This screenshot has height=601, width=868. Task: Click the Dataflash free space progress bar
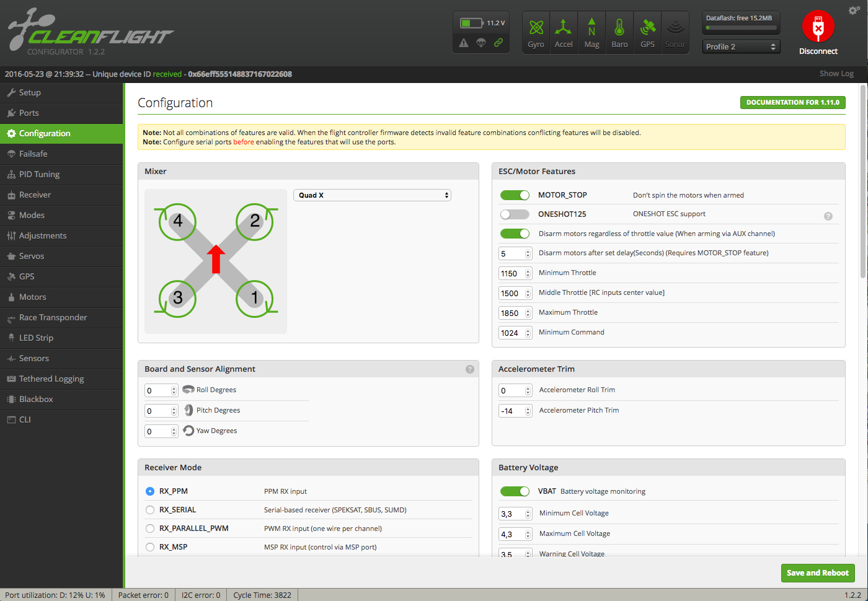pyautogui.click(x=741, y=28)
